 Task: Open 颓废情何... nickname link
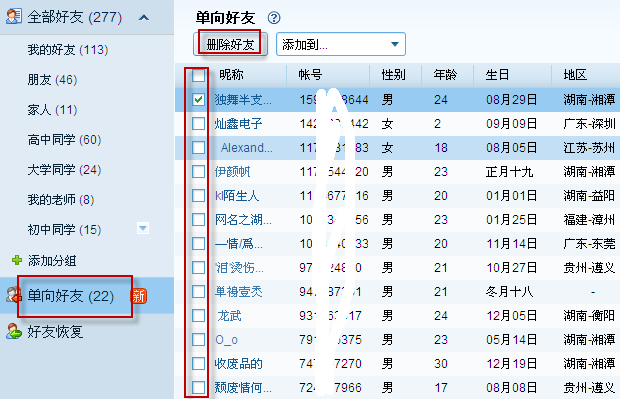pyautogui.click(x=243, y=388)
